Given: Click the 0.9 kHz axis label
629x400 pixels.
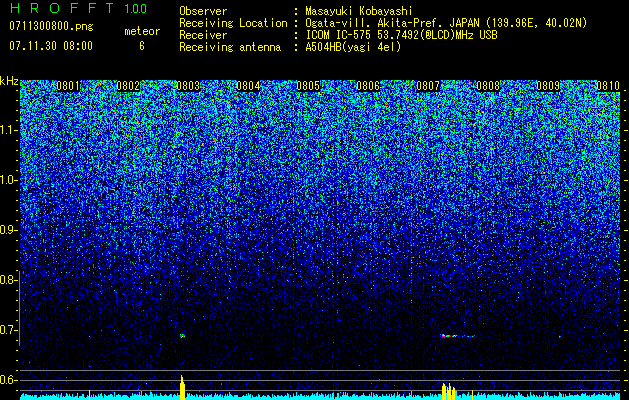Looking at the screenshot, I should pyautogui.click(x=8, y=230).
